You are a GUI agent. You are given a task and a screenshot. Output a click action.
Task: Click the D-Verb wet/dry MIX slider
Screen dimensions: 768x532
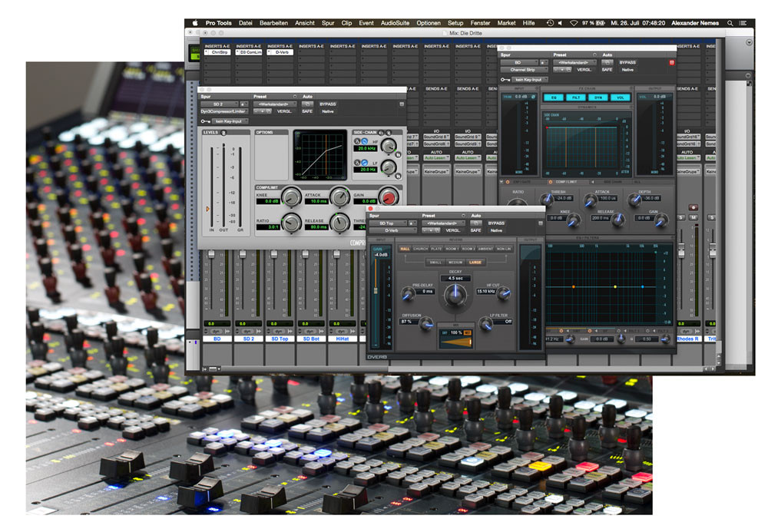click(455, 342)
